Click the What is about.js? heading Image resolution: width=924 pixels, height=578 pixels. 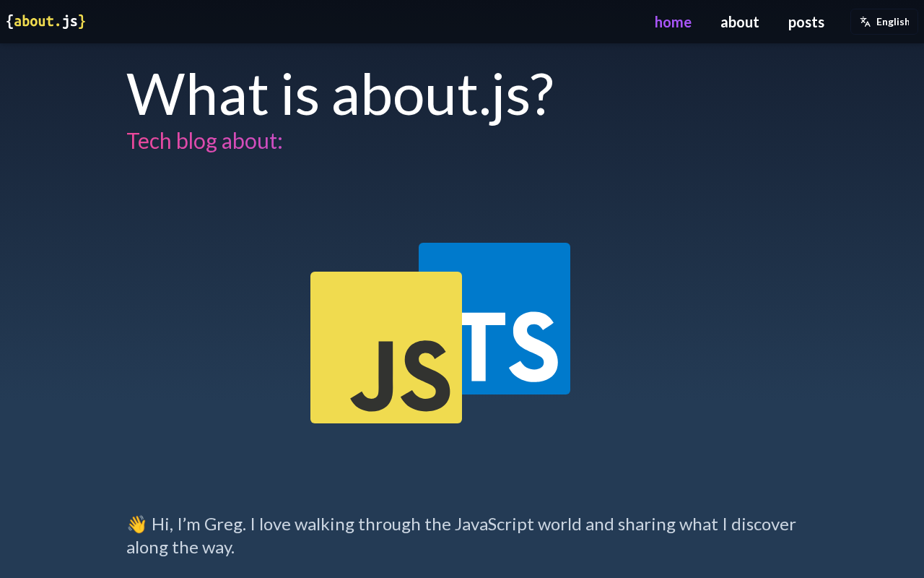coord(340,95)
